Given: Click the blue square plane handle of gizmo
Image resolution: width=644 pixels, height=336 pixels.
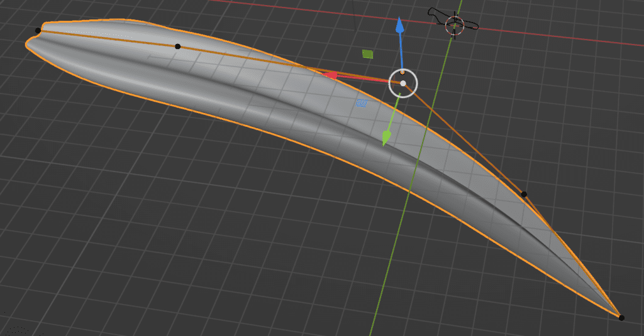Looking at the screenshot, I should tap(361, 104).
